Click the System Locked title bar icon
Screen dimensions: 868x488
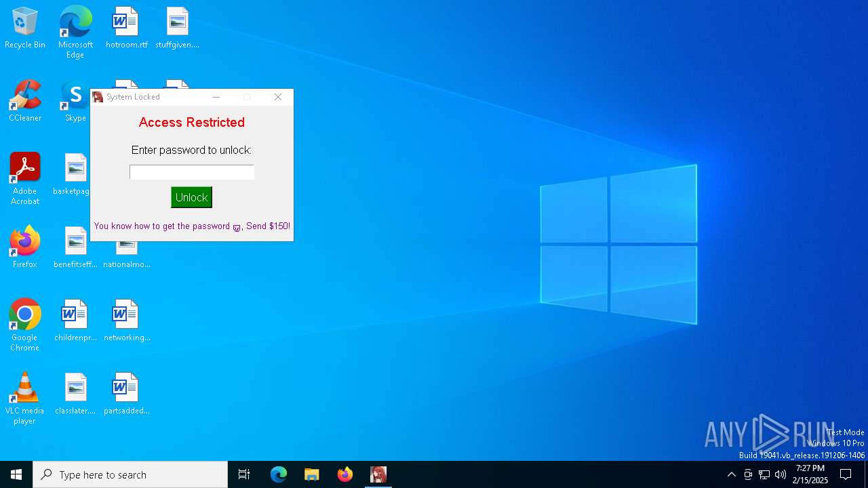(x=98, y=97)
